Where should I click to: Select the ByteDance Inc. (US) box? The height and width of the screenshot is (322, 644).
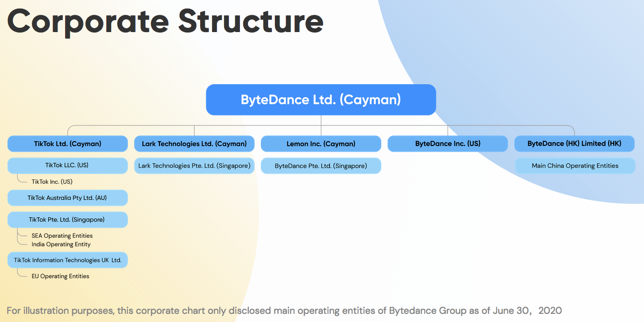point(448,144)
